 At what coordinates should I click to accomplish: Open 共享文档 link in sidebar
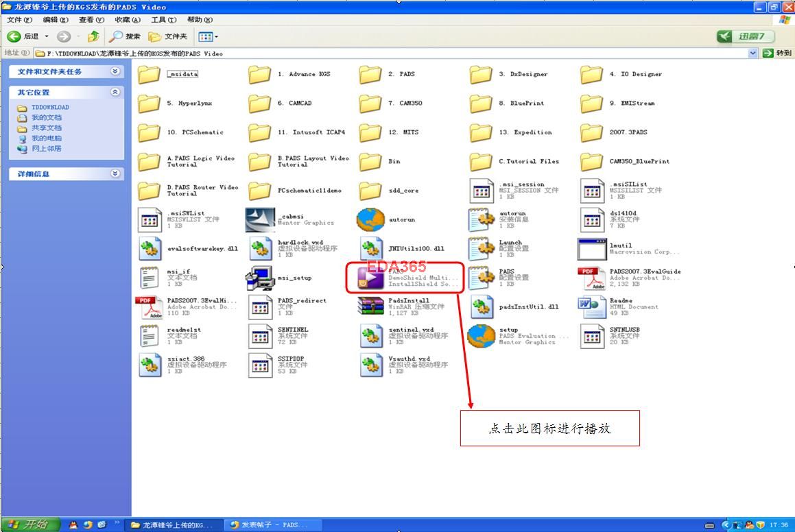click(40, 128)
